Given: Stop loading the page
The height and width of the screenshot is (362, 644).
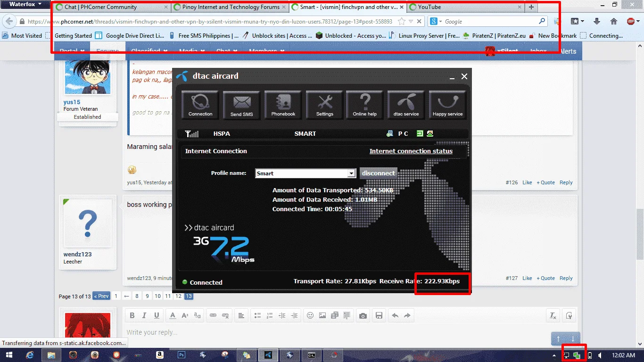Looking at the screenshot, I should point(419,22).
